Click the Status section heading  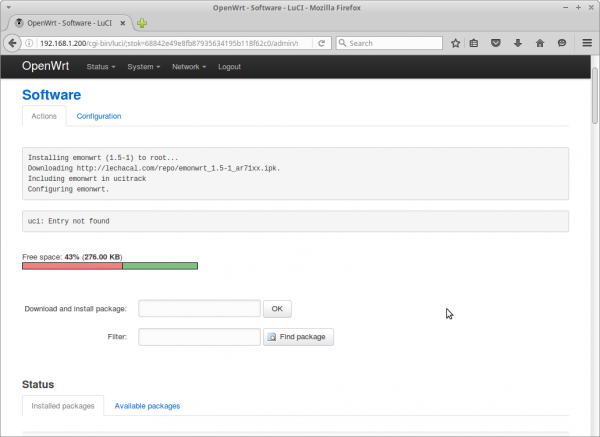(x=38, y=384)
